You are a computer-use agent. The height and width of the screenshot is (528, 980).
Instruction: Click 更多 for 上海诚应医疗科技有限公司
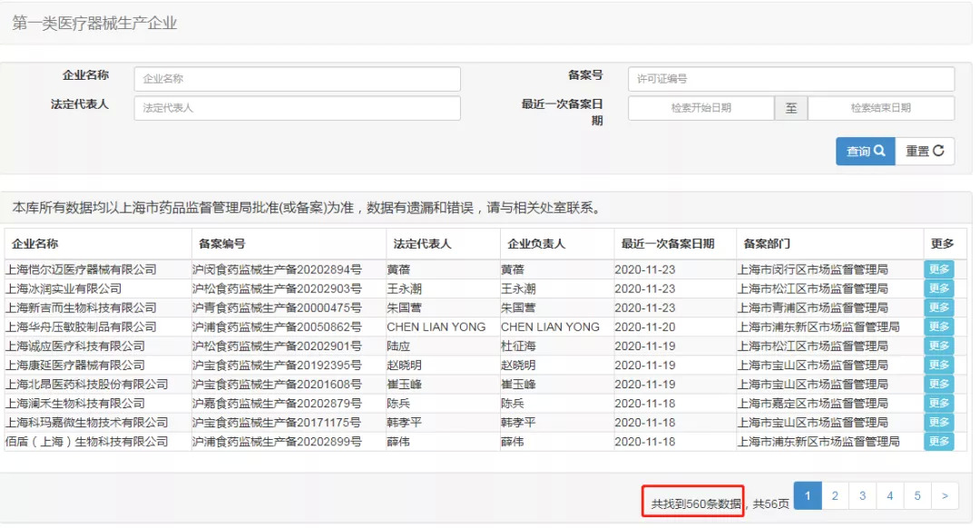(938, 346)
